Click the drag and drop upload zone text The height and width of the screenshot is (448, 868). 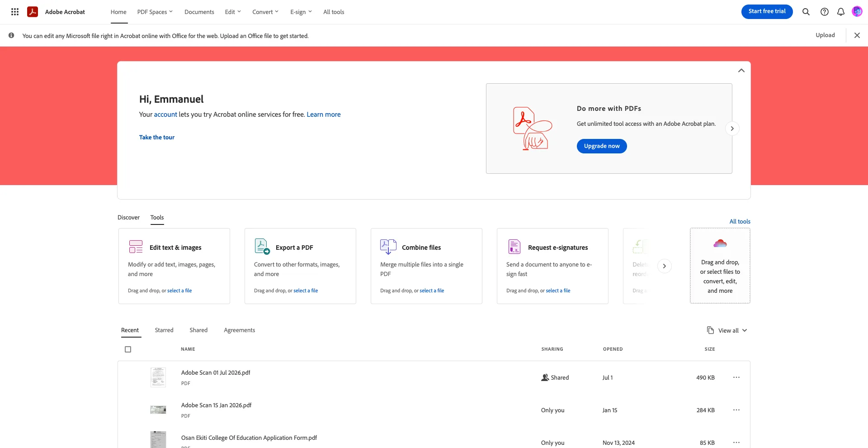(x=720, y=276)
